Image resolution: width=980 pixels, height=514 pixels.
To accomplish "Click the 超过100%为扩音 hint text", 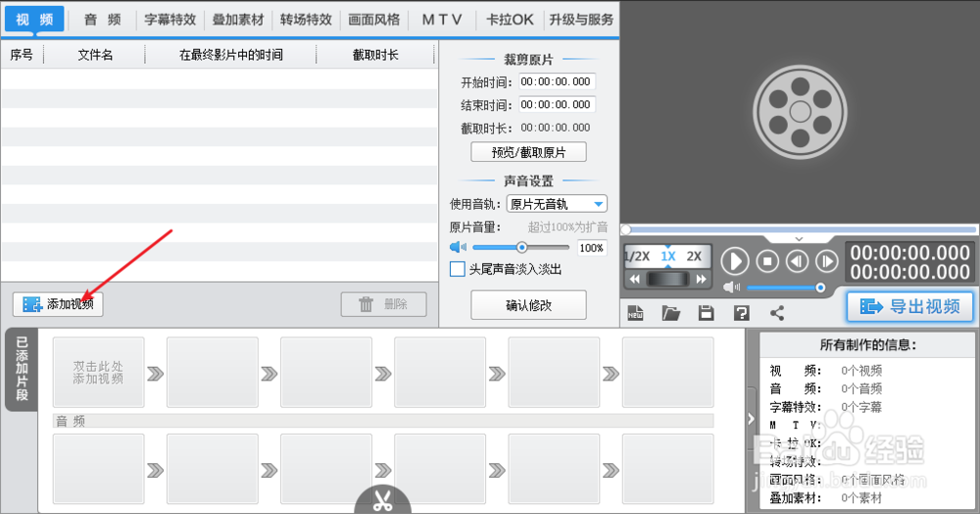I will (567, 227).
